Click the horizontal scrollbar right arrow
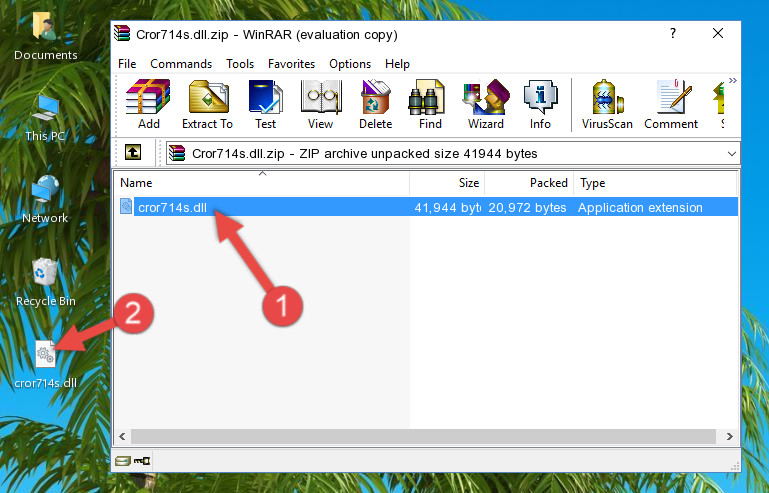The height and width of the screenshot is (493, 769). pos(729,436)
